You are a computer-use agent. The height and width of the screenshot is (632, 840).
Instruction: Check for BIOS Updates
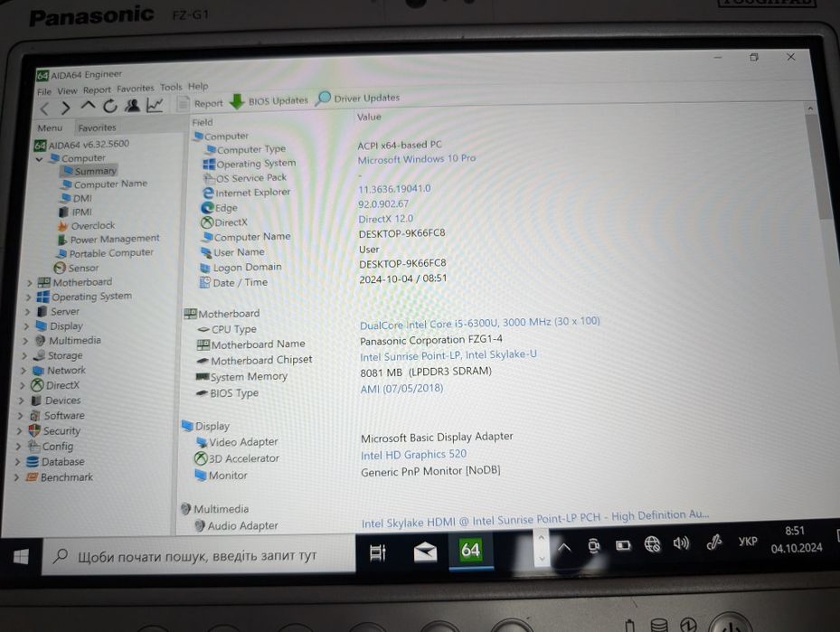pyautogui.click(x=269, y=100)
